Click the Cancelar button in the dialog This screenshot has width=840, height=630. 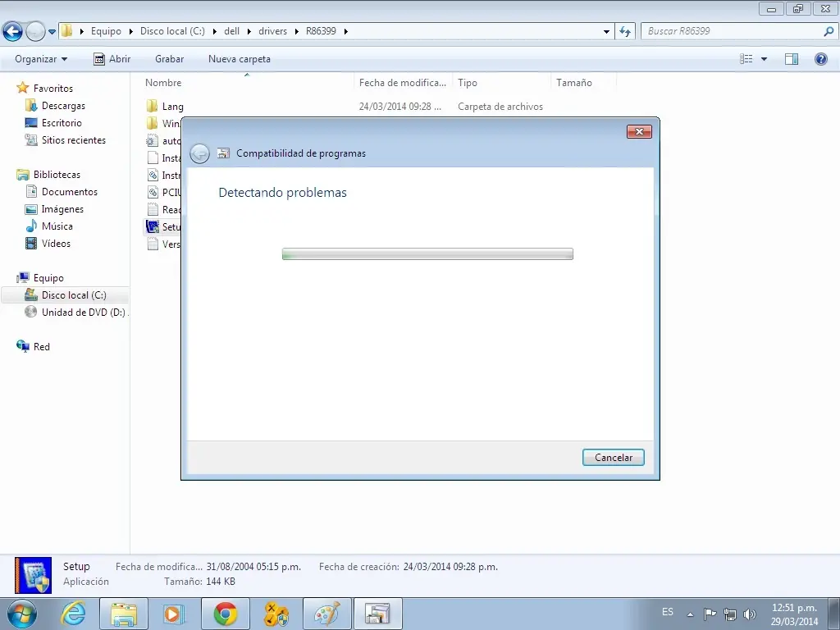point(614,458)
